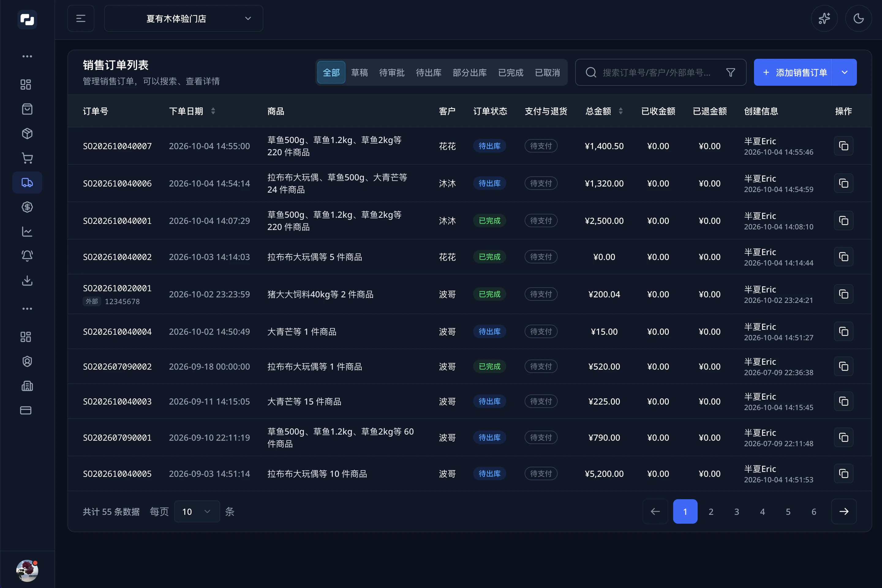Click the app logo in the sidebar
The width and height of the screenshot is (882, 588).
click(x=27, y=19)
